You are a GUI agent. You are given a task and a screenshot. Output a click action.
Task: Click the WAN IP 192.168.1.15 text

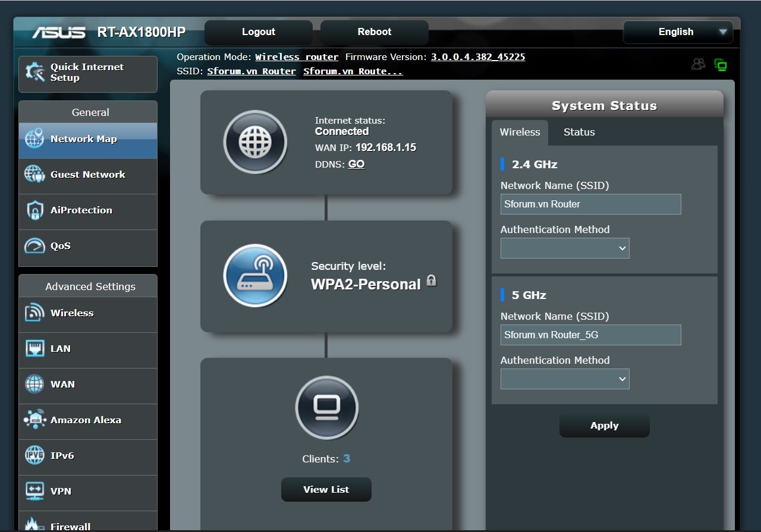pyautogui.click(x=386, y=147)
